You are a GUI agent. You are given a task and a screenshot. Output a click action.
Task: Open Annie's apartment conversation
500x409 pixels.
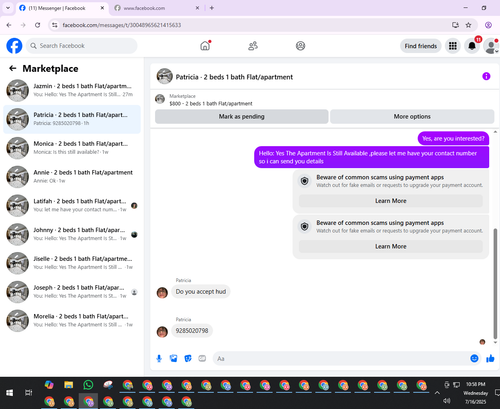pyautogui.click(x=72, y=177)
